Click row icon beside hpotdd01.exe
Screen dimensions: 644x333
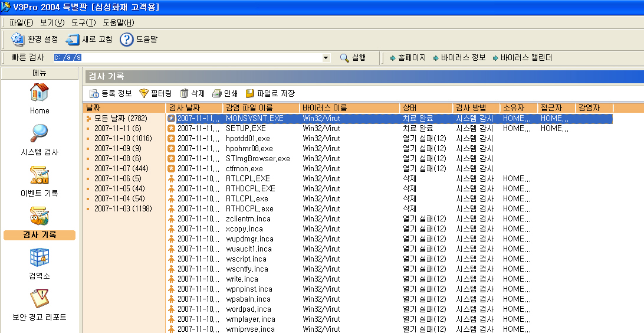[x=171, y=139]
